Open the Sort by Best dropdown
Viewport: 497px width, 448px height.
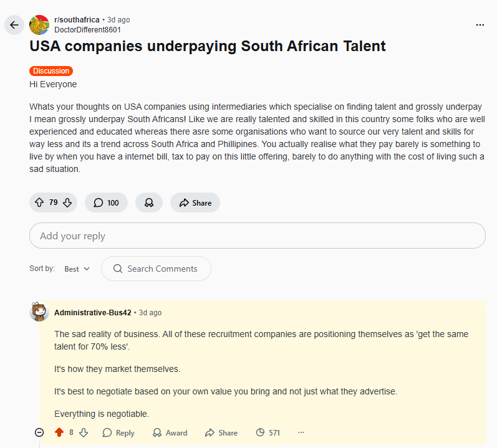point(77,269)
